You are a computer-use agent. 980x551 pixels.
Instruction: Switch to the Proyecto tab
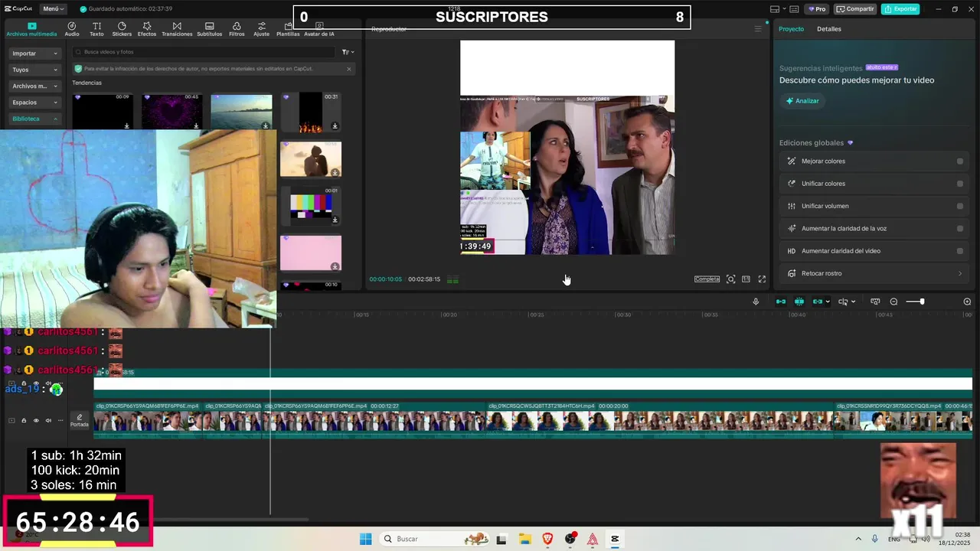(792, 29)
